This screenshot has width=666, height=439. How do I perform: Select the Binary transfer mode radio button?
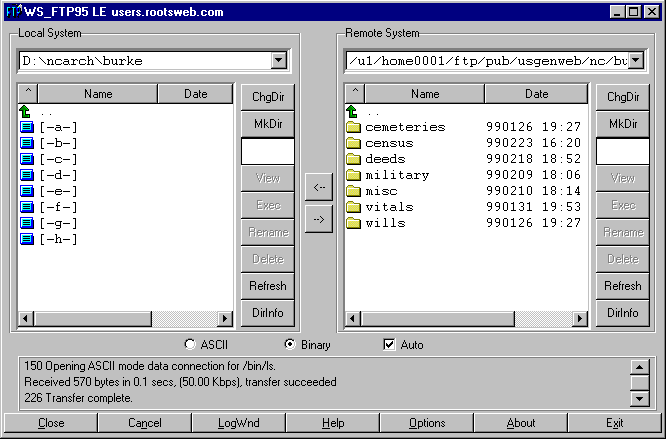pyautogui.click(x=290, y=345)
